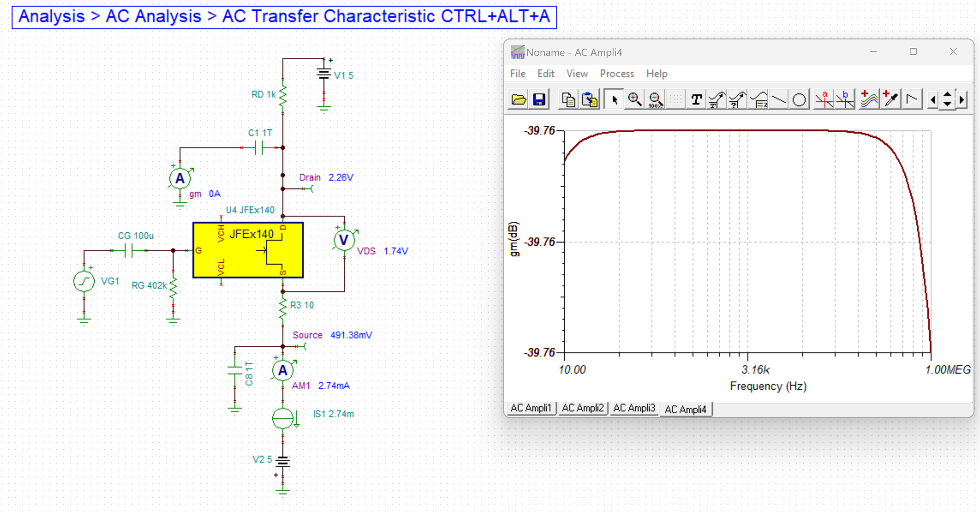Click the up-down arrows toolbar button

click(947, 99)
